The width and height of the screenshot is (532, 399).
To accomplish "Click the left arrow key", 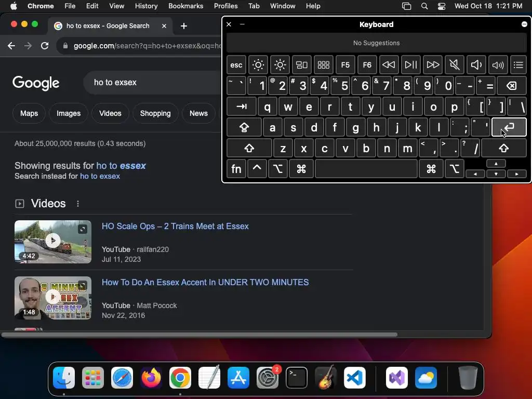I will (475, 174).
